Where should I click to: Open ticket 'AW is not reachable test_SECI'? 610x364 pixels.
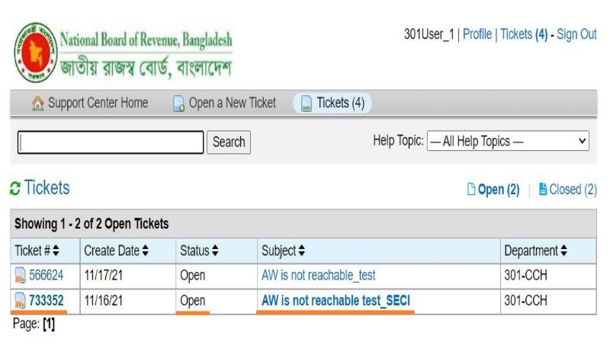click(x=335, y=301)
